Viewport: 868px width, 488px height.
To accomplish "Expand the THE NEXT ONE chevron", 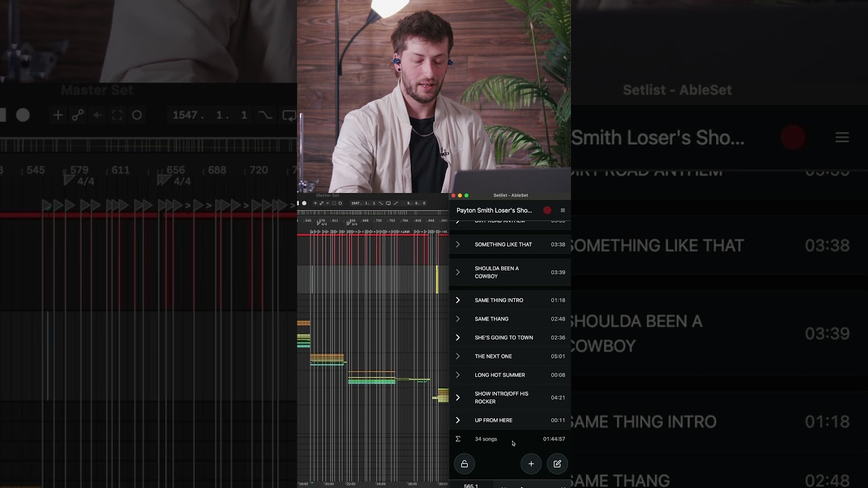I will click(x=458, y=356).
